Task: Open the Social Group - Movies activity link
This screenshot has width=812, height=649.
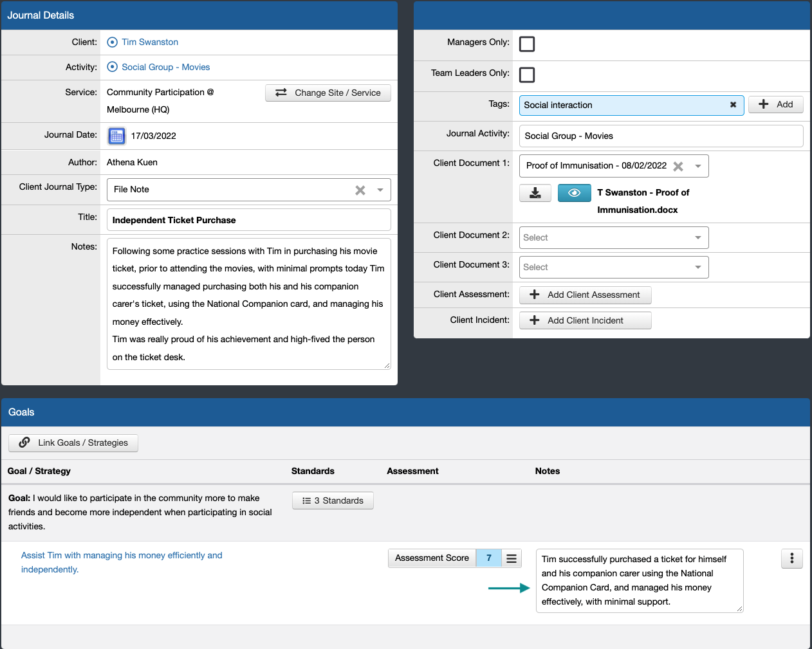Action: 166,67
